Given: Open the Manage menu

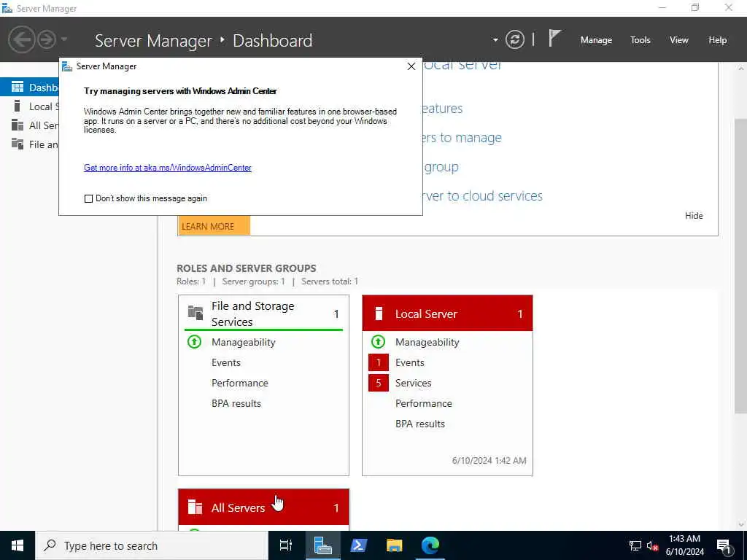Looking at the screenshot, I should coord(596,40).
